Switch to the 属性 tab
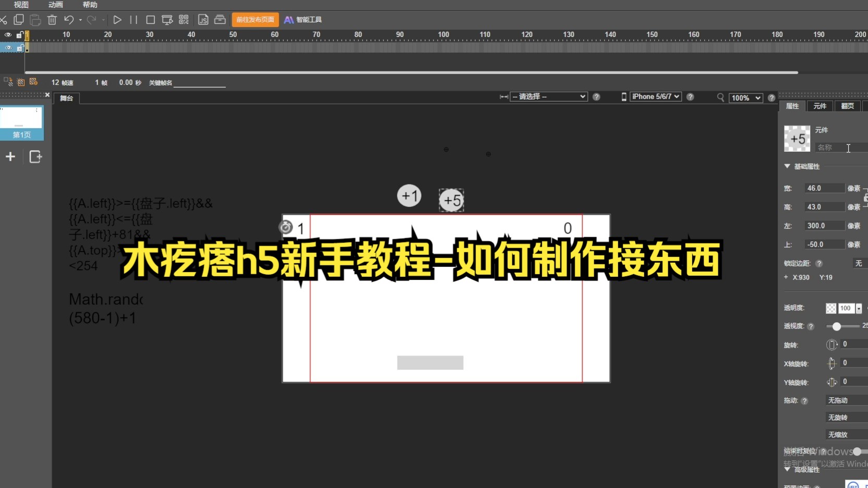868x488 pixels. [792, 106]
